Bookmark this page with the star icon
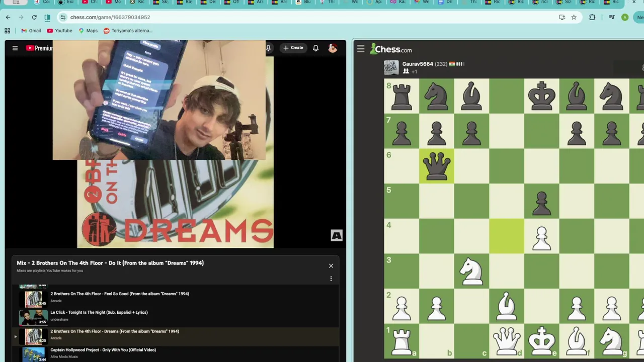The width and height of the screenshot is (644, 362). coord(574,17)
